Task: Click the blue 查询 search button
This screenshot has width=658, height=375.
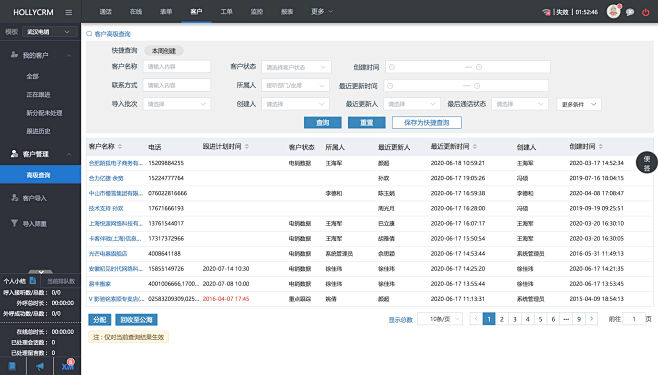Action: (x=323, y=122)
